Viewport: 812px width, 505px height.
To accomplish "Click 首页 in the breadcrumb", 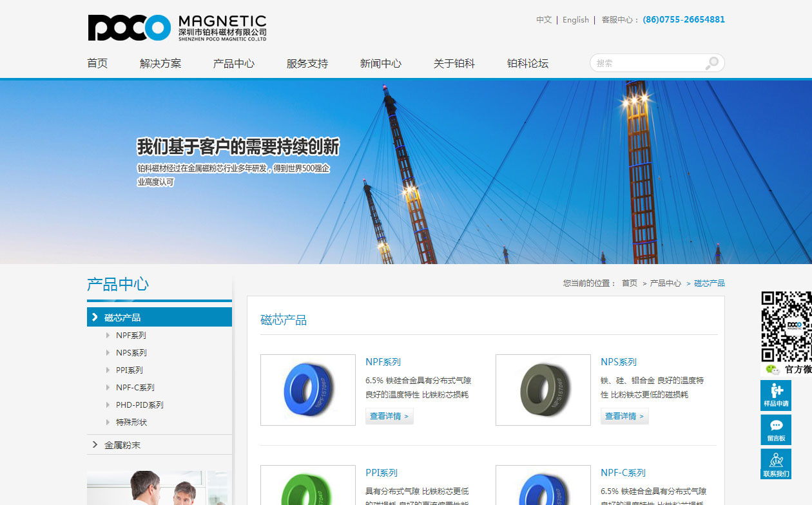I will coord(630,283).
